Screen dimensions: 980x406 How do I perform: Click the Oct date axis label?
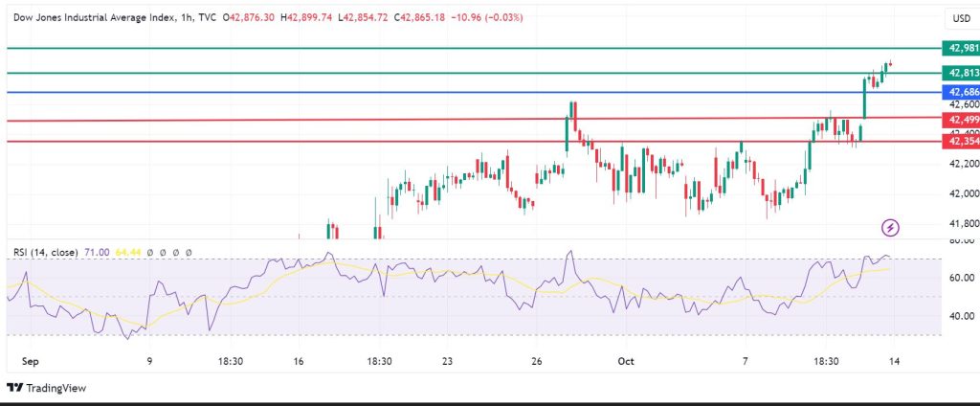[x=626, y=362]
